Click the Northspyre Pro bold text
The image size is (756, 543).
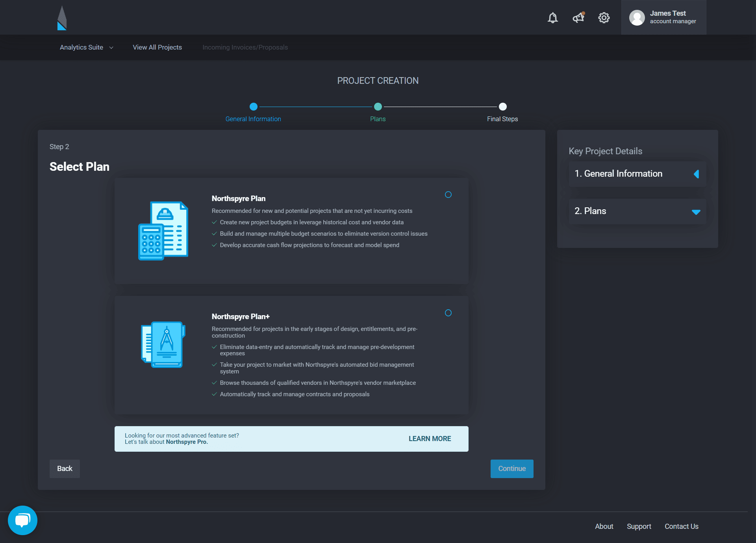187,442
